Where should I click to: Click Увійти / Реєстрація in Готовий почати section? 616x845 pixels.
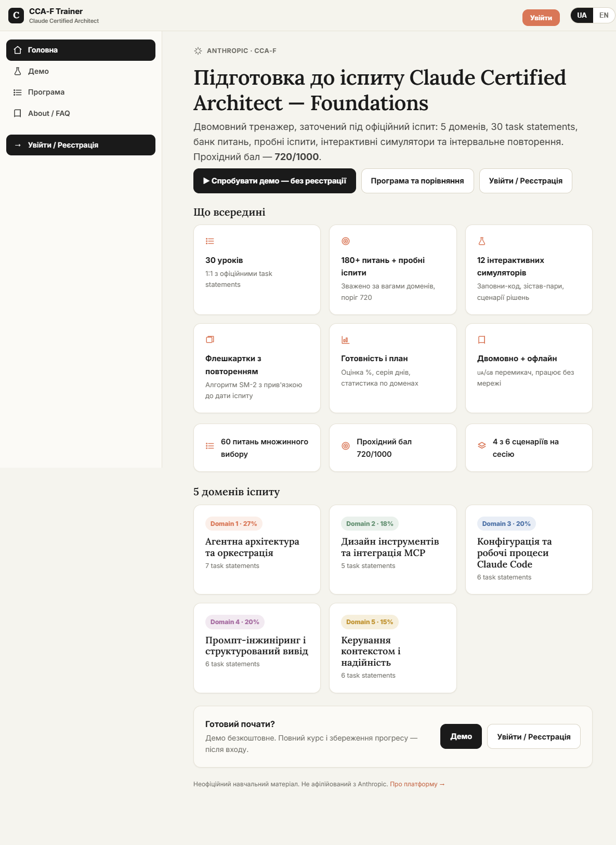click(x=534, y=736)
